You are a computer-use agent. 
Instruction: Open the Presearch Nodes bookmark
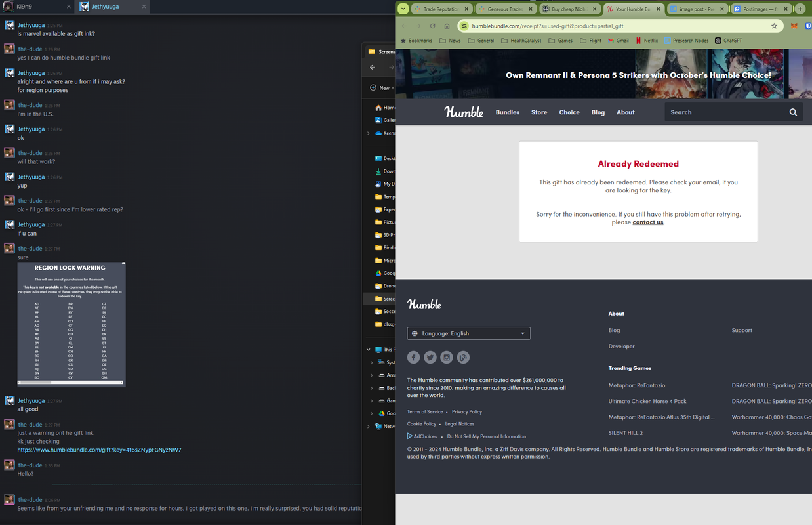(x=686, y=41)
